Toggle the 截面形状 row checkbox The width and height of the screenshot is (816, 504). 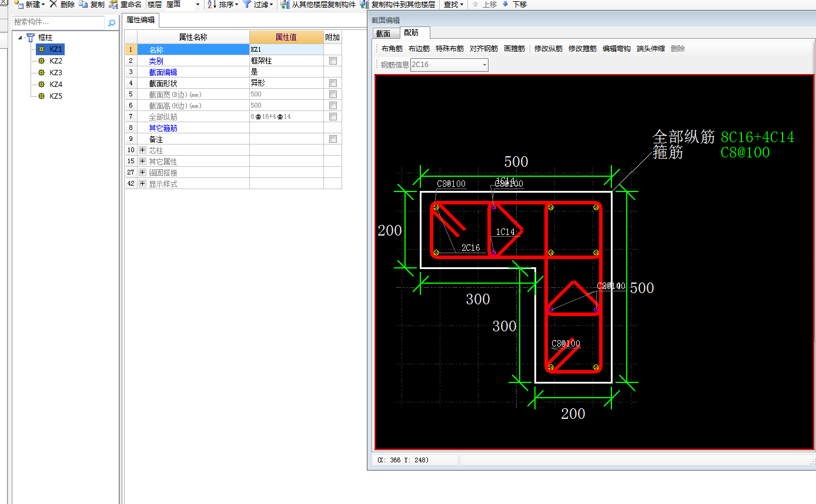[333, 83]
